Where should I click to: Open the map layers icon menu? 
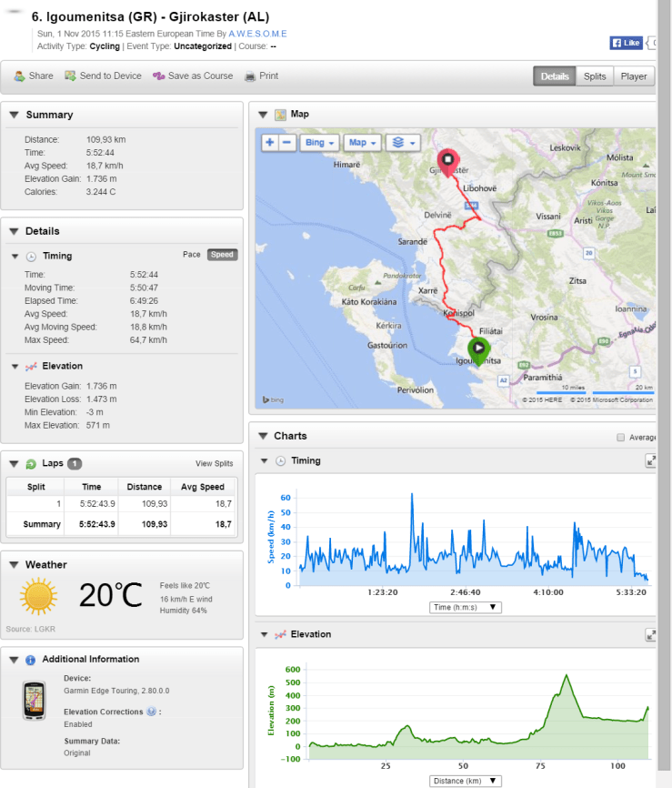pos(402,143)
